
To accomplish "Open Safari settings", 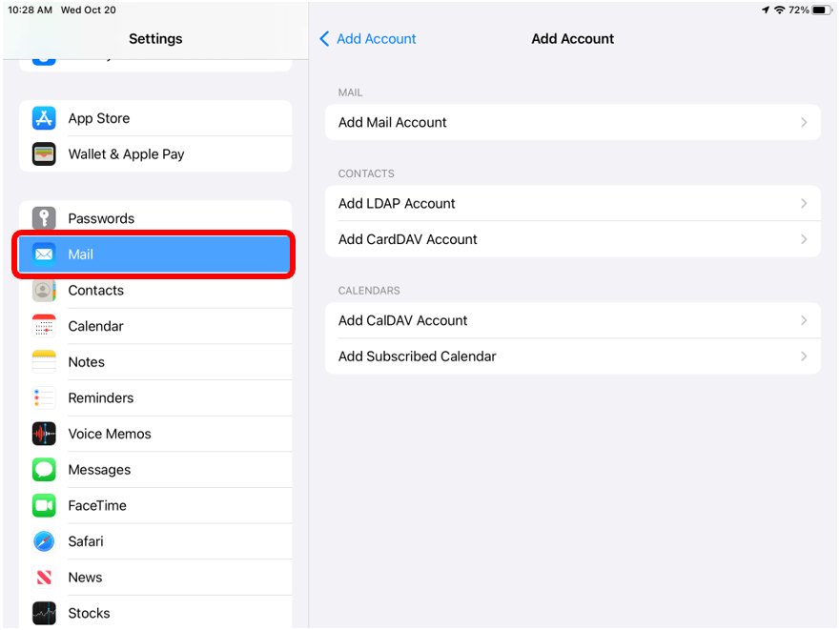I will (155, 541).
